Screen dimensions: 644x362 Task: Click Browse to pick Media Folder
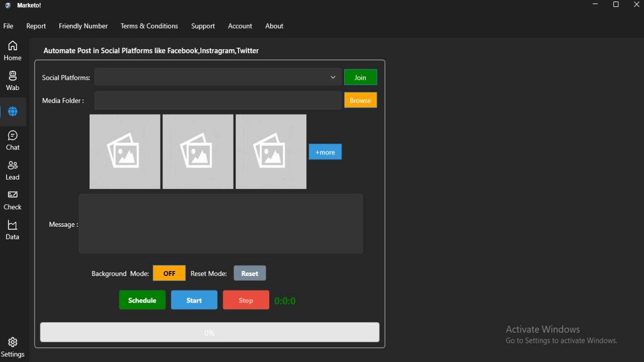(x=360, y=100)
